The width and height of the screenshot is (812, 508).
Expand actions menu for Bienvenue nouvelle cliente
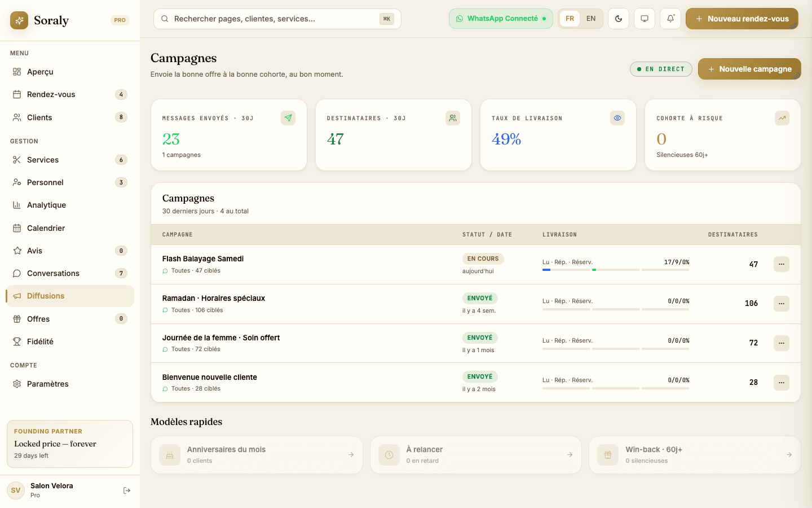pyautogui.click(x=782, y=383)
